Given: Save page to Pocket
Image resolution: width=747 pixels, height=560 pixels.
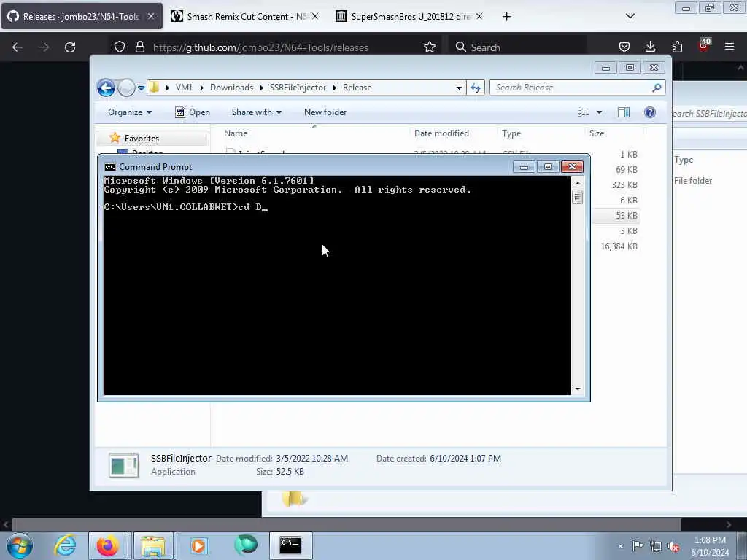Looking at the screenshot, I should [624, 47].
